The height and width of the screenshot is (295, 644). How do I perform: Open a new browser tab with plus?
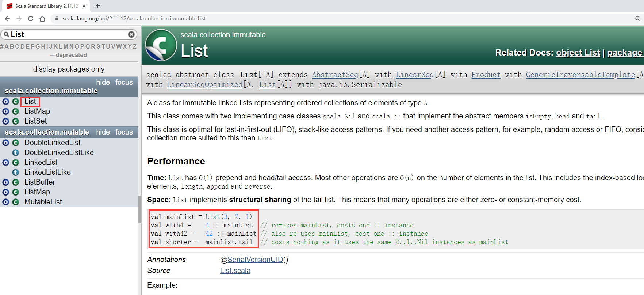(98, 6)
